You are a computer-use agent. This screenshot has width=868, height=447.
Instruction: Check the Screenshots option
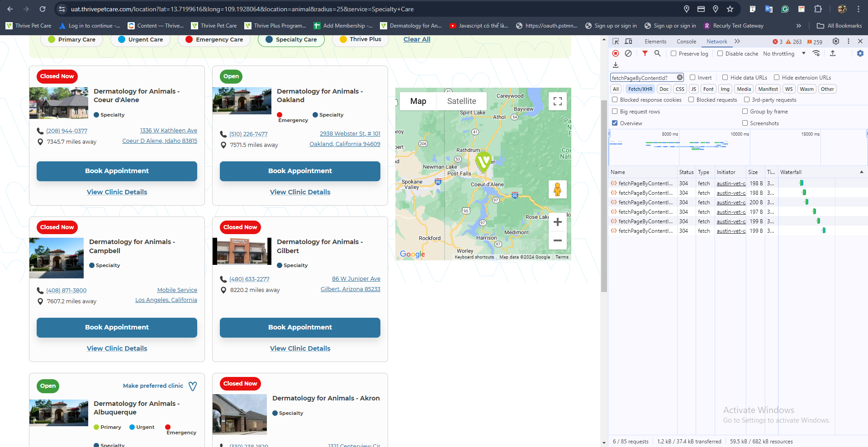(x=745, y=123)
